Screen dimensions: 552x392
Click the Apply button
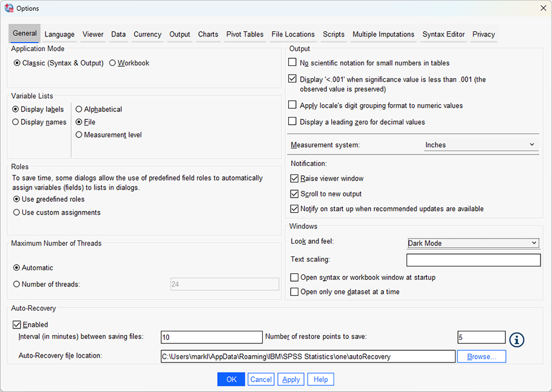pyautogui.click(x=291, y=379)
